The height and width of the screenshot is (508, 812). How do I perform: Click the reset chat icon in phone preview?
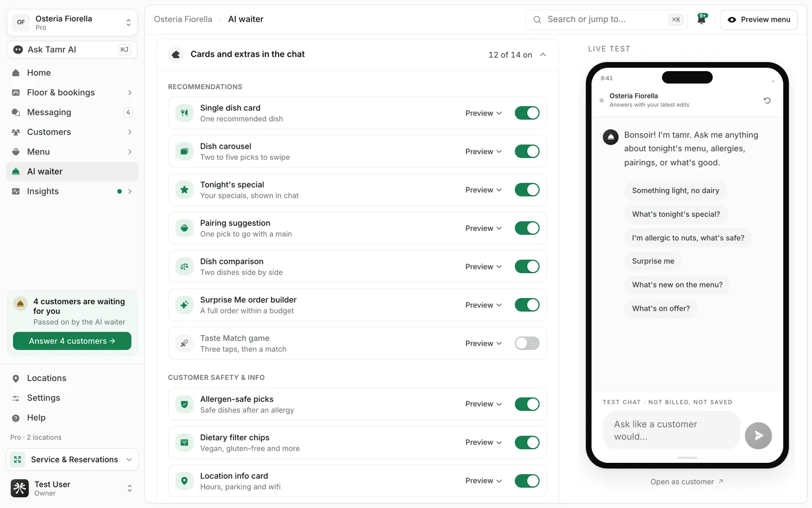tap(767, 100)
